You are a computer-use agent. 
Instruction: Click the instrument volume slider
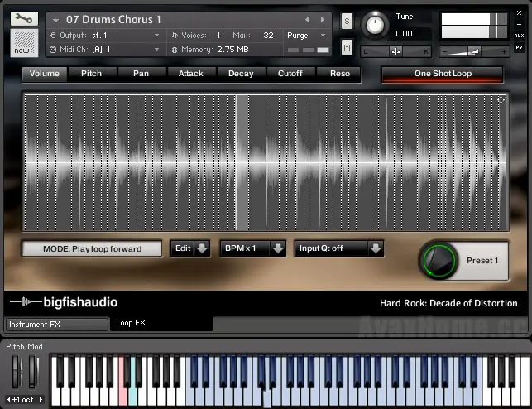pyautogui.click(x=474, y=51)
